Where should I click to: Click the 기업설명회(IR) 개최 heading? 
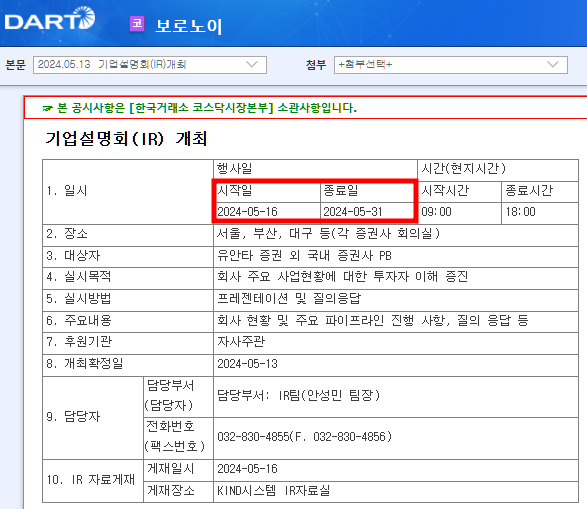126,138
